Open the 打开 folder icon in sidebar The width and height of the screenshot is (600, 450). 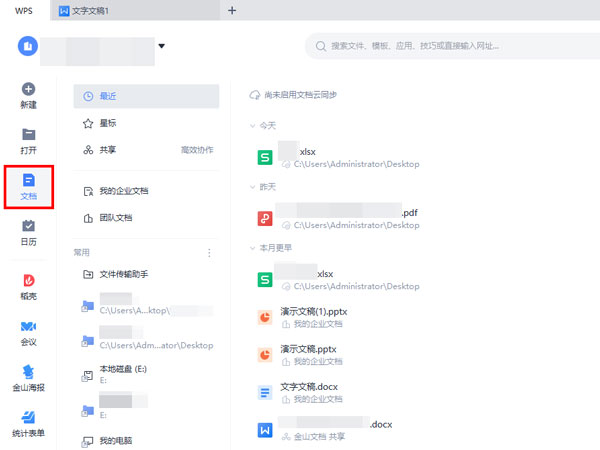click(x=28, y=134)
